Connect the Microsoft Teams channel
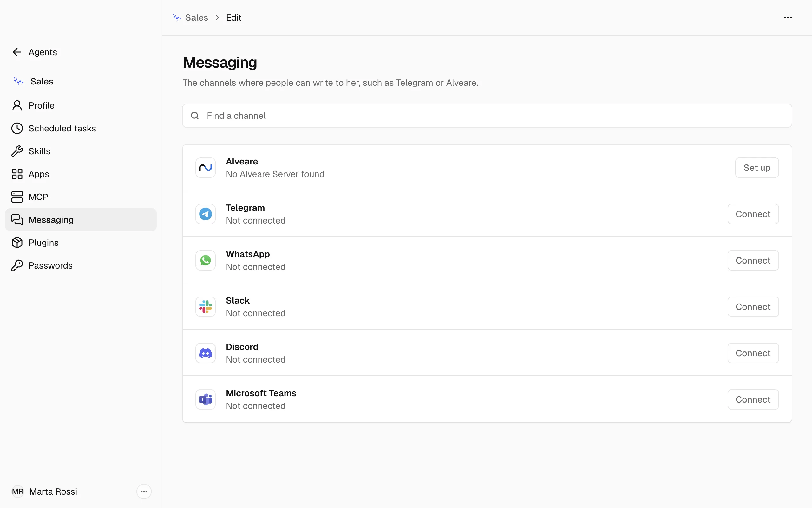 tap(753, 399)
